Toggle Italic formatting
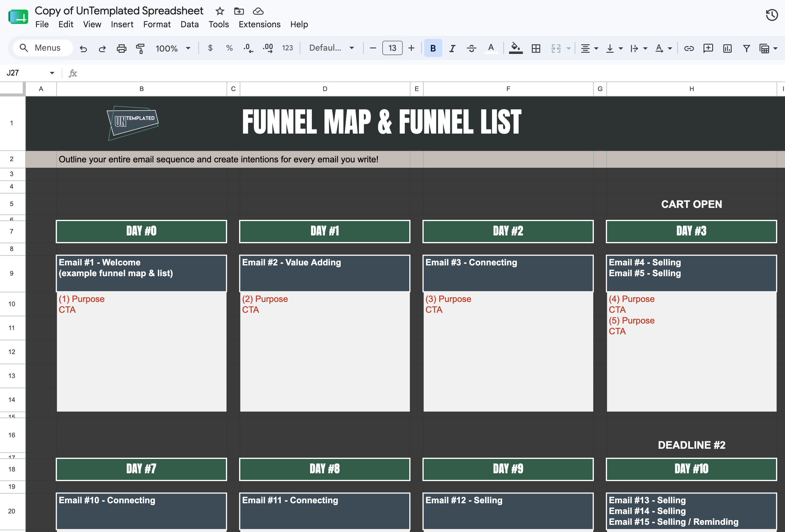 [452, 48]
